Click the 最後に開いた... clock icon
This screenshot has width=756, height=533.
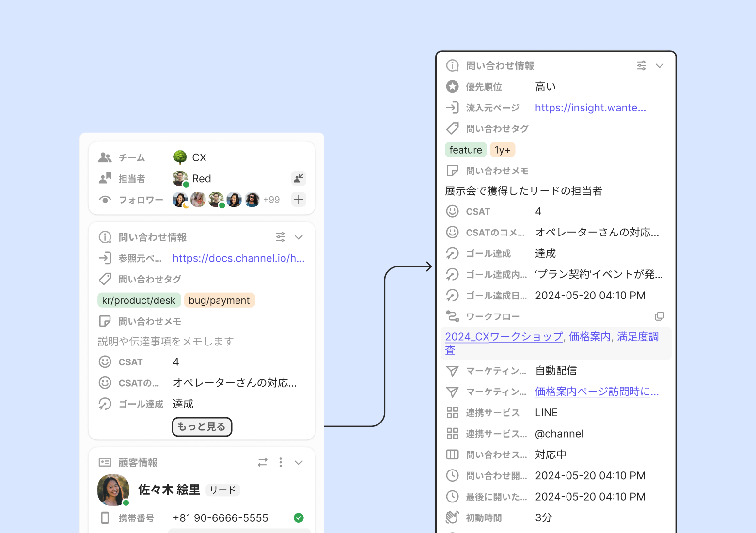point(453,497)
